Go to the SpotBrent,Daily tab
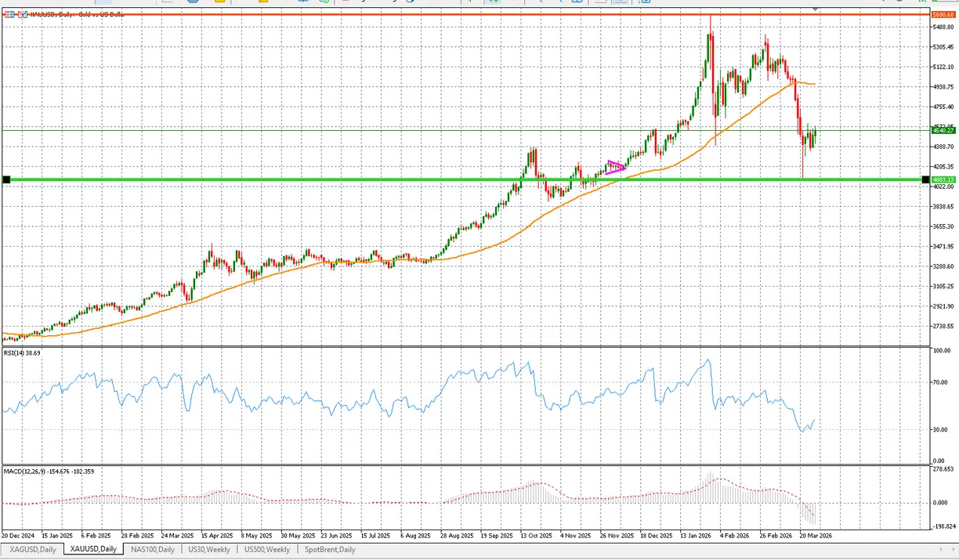959x560 pixels. (330, 550)
